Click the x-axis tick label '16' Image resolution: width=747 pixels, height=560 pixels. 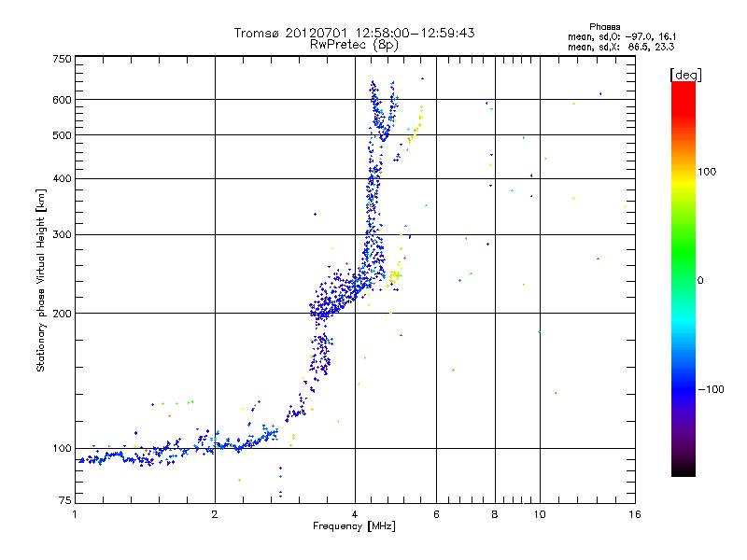[635, 514]
